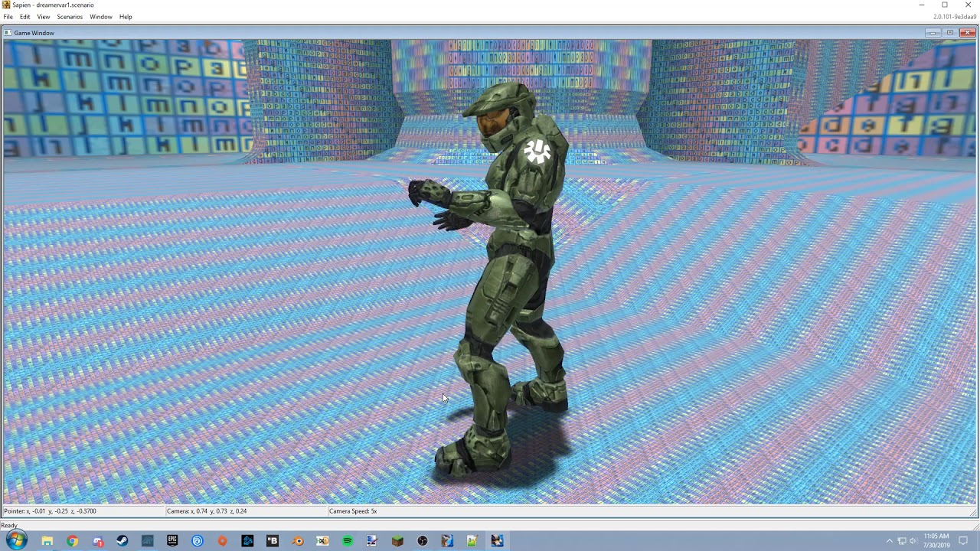Click the version number 2.0.101-9e3daa9
Viewport: 980px width, 551px height.
(955, 17)
